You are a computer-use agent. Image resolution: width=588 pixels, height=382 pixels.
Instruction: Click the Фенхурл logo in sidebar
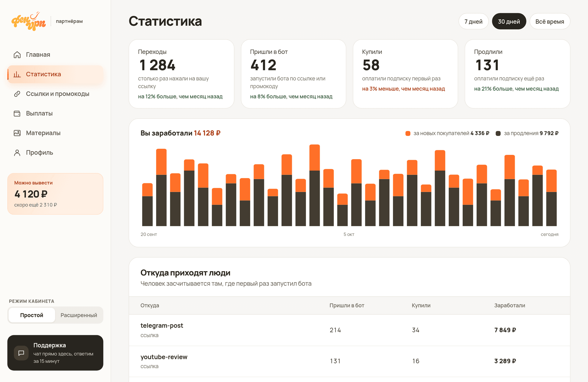(x=28, y=21)
